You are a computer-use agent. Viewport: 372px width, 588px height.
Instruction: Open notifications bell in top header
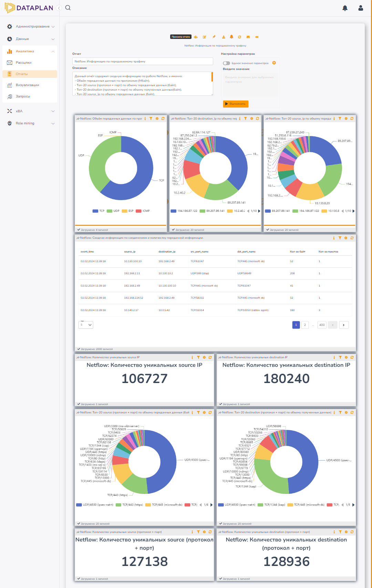pyautogui.click(x=345, y=8)
